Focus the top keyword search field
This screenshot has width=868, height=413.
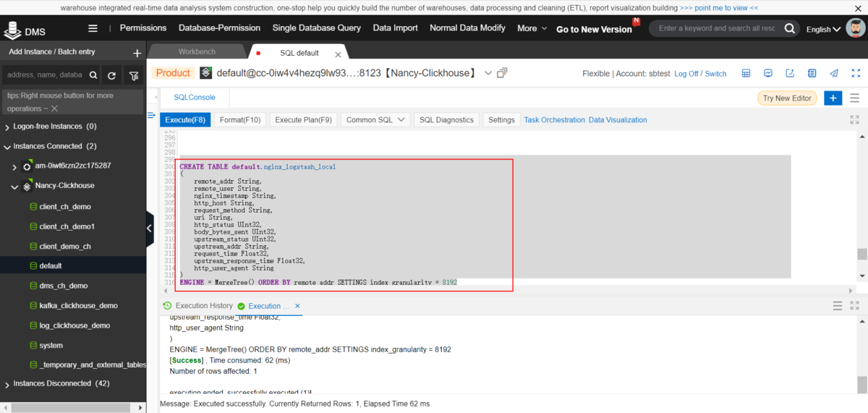point(716,29)
